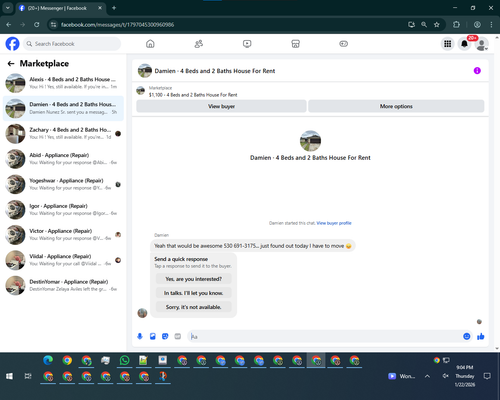Focus the Search Facebook field
Screen dimensions: 500x400
pyautogui.click(x=72, y=44)
